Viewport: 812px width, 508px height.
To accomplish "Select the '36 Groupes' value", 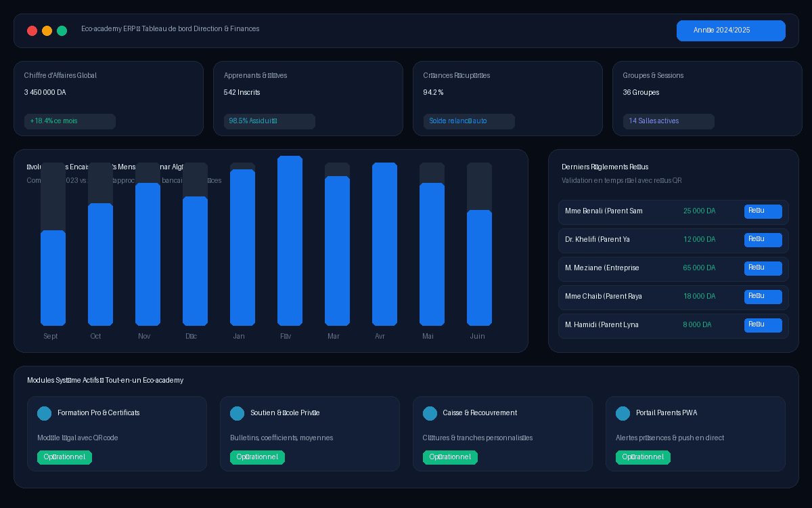I will (641, 93).
